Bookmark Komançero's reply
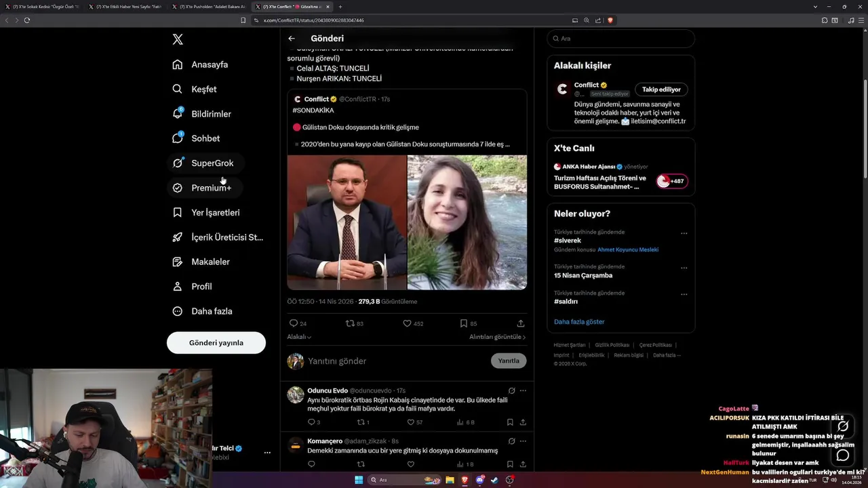 pyautogui.click(x=510, y=464)
